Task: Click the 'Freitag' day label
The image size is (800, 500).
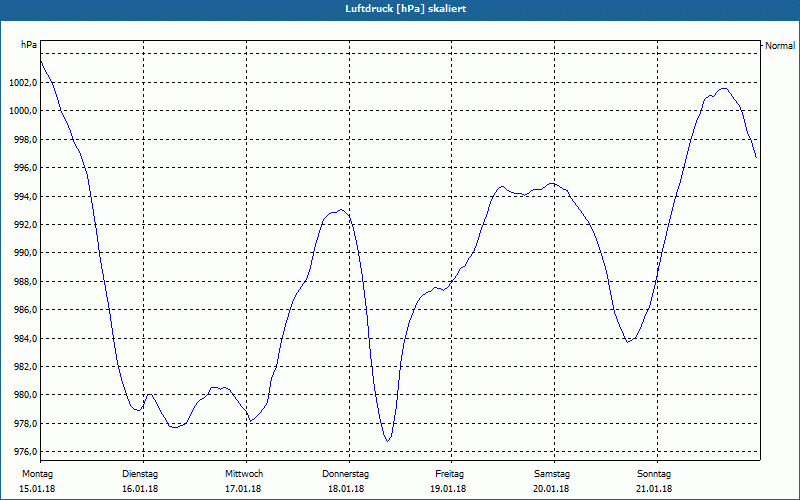Action: point(449,474)
